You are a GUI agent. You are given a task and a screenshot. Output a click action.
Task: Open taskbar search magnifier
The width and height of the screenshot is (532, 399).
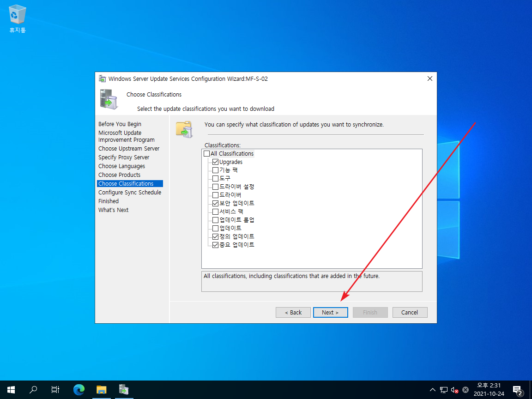[x=33, y=389]
